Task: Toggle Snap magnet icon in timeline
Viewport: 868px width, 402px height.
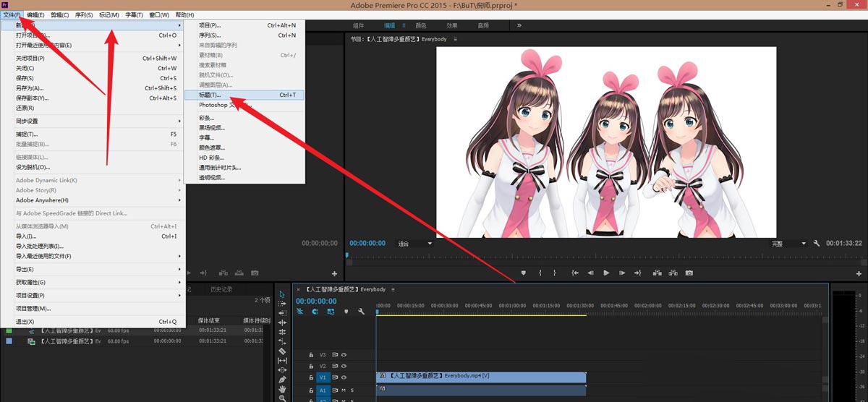Action: pyautogui.click(x=315, y=312)
